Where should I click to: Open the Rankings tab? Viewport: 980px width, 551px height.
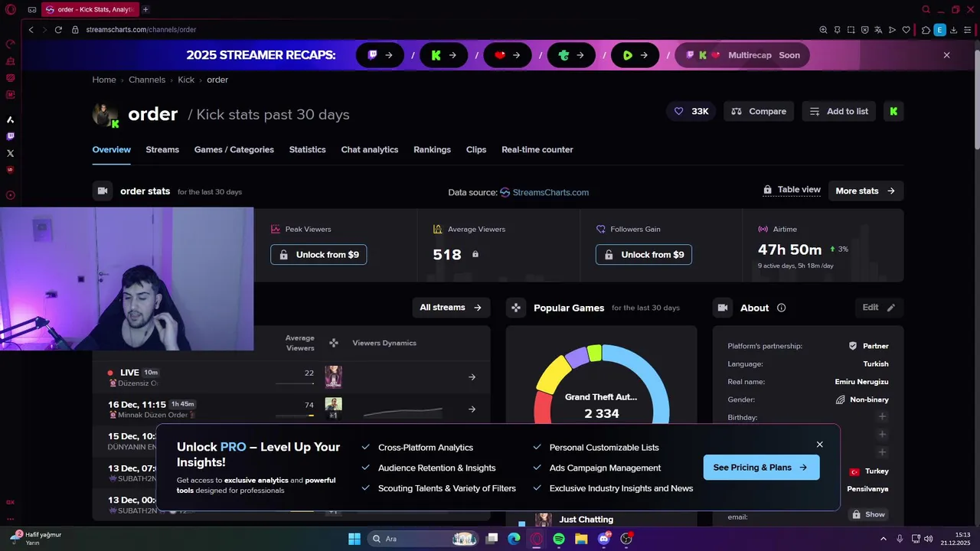tap(433, 150)
